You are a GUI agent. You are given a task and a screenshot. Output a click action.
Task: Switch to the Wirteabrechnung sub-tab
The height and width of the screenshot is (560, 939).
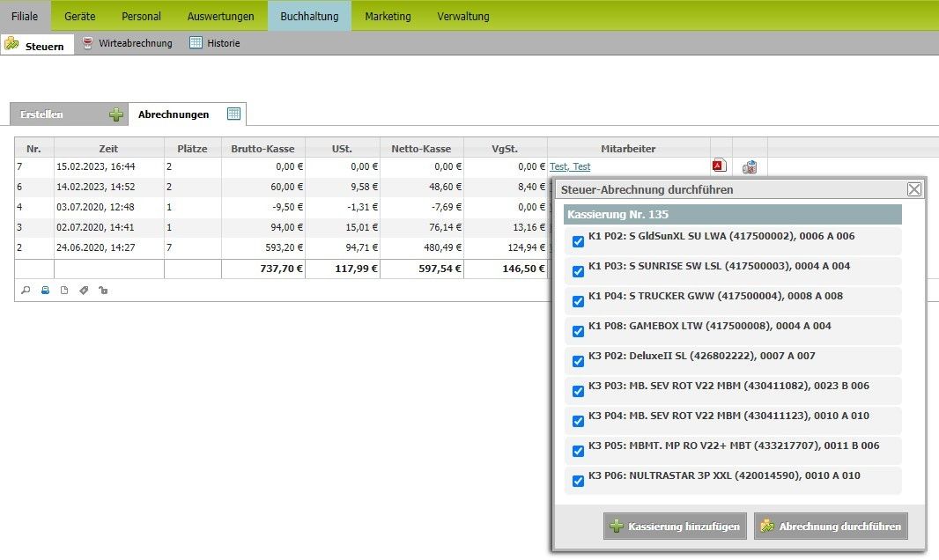pyautogui.click(x=128, y=43)
